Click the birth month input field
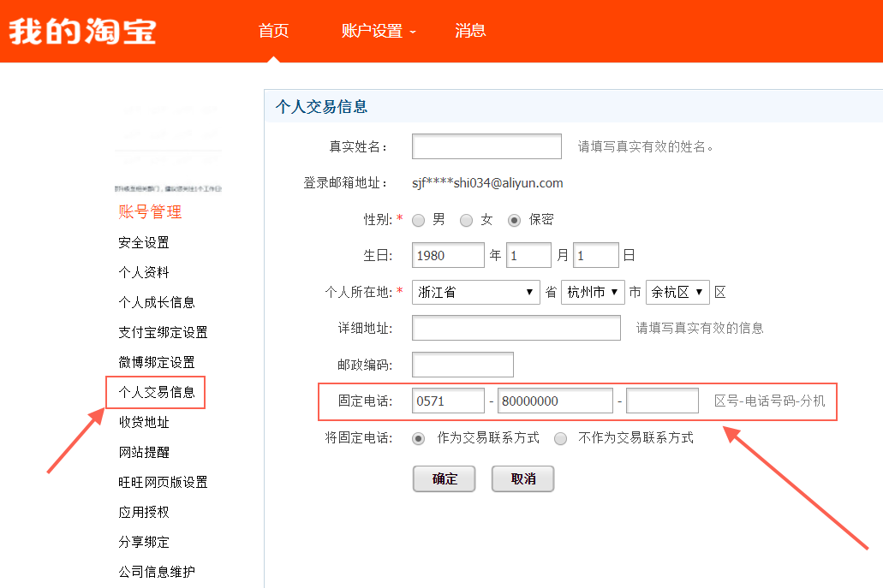This screenshot has width=883, height=588. click(x=528, y=255)
